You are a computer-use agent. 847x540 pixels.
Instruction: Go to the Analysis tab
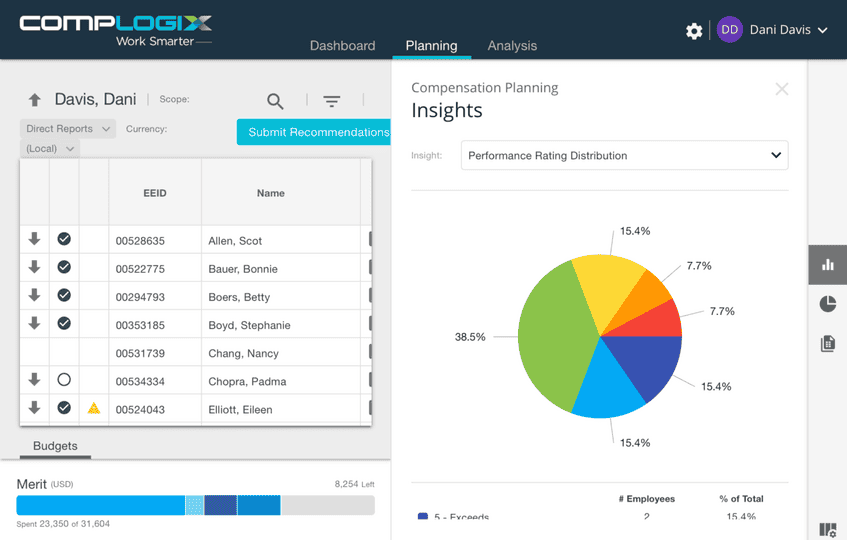[x=512, y=46]
